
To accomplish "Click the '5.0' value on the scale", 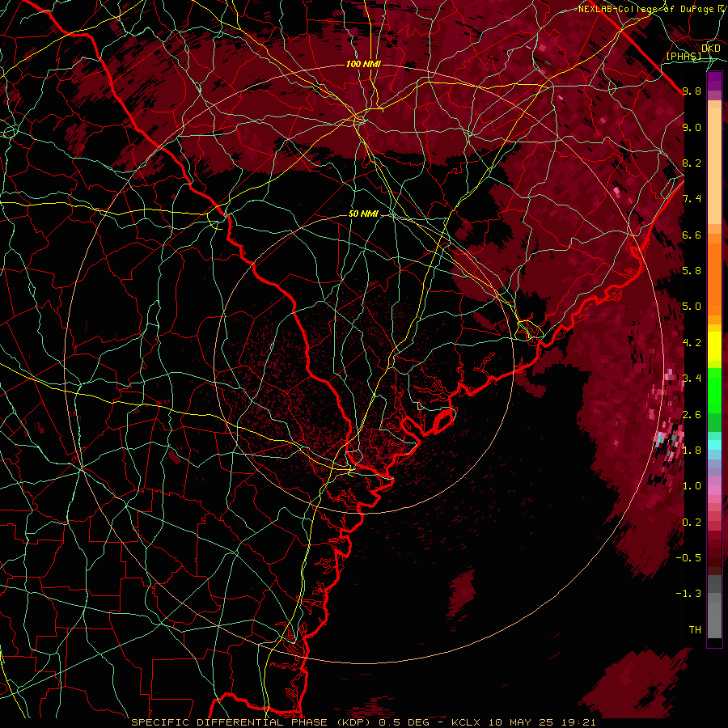I will pyautogui.click(x=692, y=307).
